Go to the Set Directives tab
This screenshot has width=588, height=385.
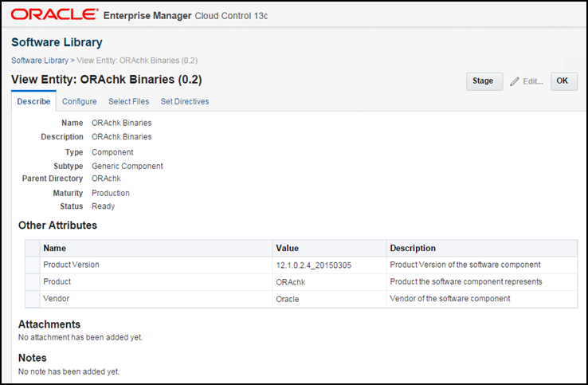point(185,101)
